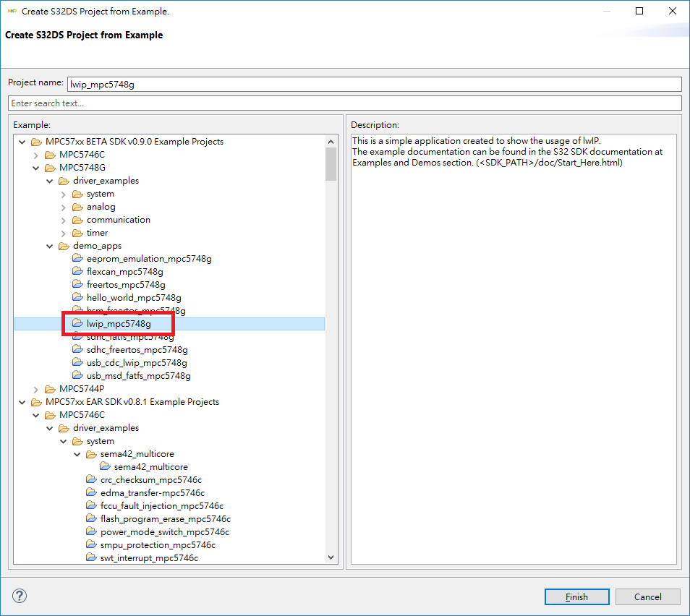The height and width of the screenshot is (616, 690).
Task: Collapse the MPC5748G tree node
Action: [x=36, y=168]
